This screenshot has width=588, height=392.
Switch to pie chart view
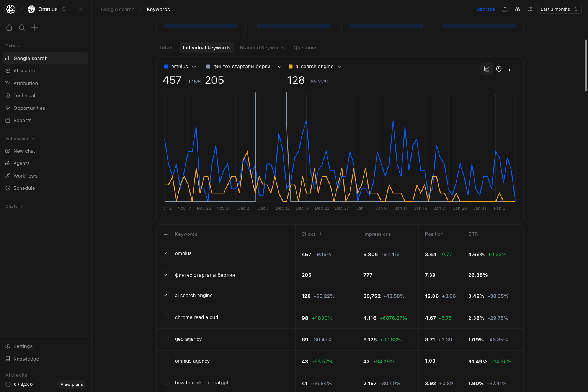(499, 69)
